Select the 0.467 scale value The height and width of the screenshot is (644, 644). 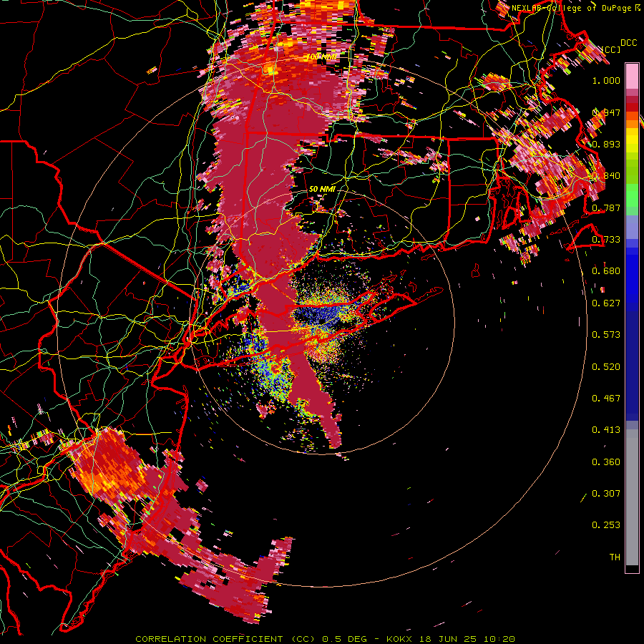click(606, 399)
